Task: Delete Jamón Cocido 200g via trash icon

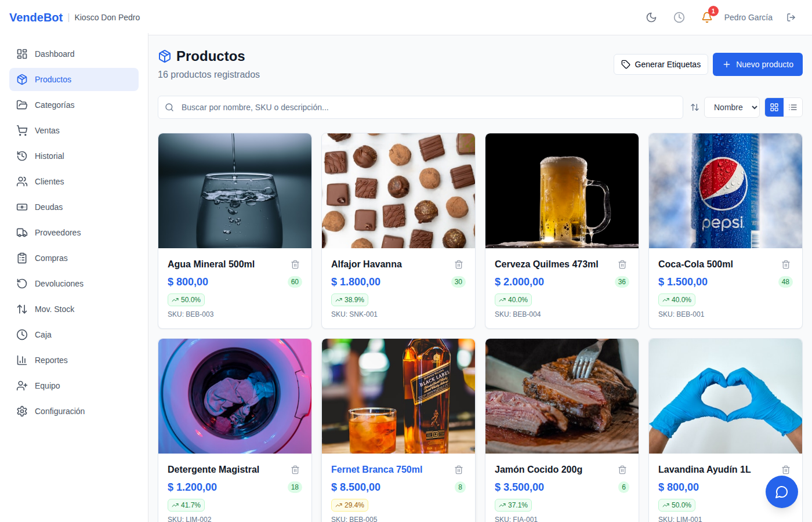Action: (x=622, y=470)
